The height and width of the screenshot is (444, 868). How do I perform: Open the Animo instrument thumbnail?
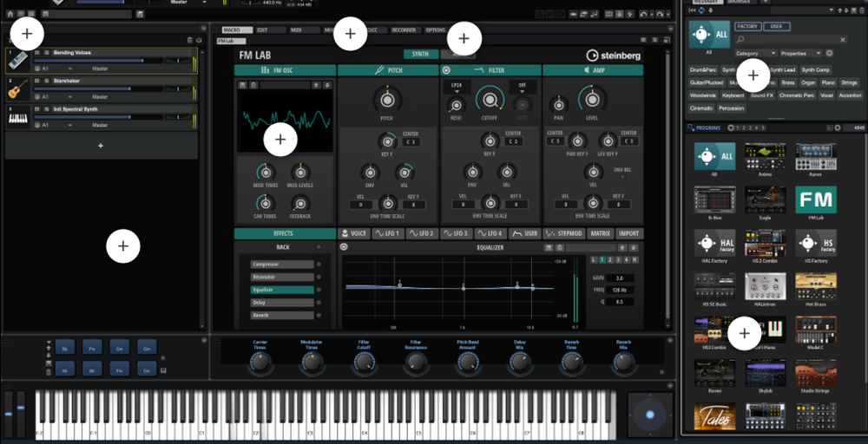pyautogui.click(x=765, y=156)
